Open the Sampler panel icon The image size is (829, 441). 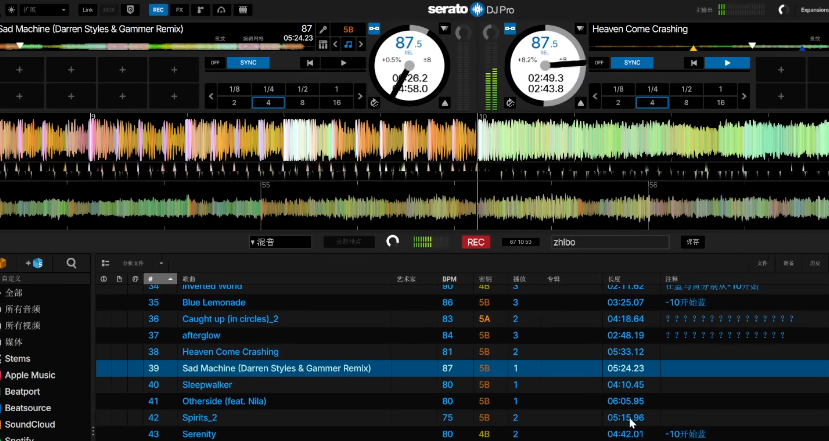coord(200,10)
